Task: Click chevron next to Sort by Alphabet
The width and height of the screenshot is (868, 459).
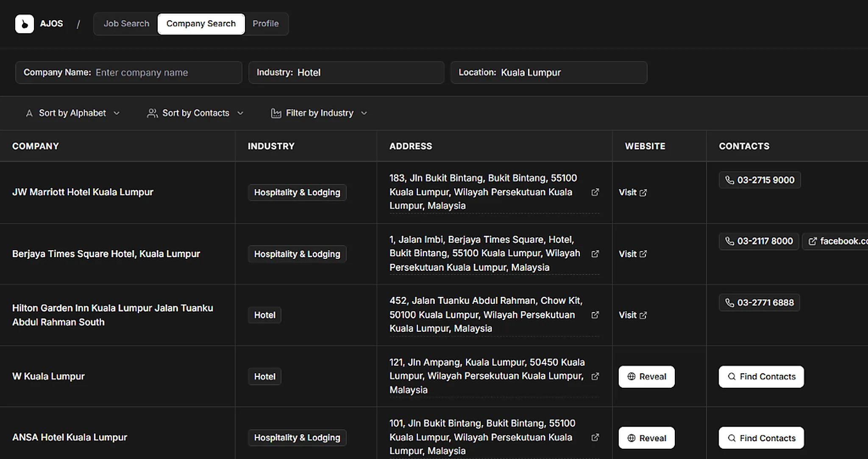Action: pos(117,113)
